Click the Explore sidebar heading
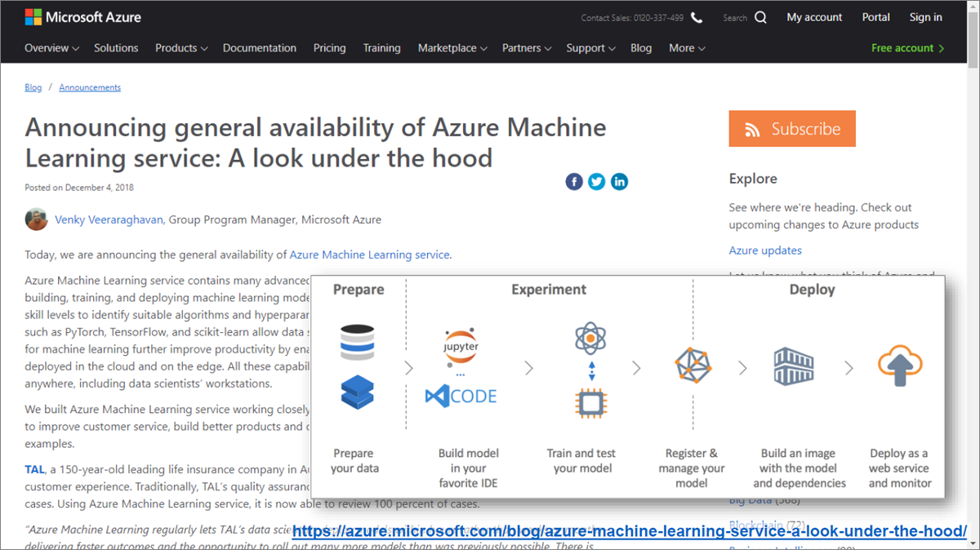This screenshot has width=980, height=550. (x=753, y=179)
